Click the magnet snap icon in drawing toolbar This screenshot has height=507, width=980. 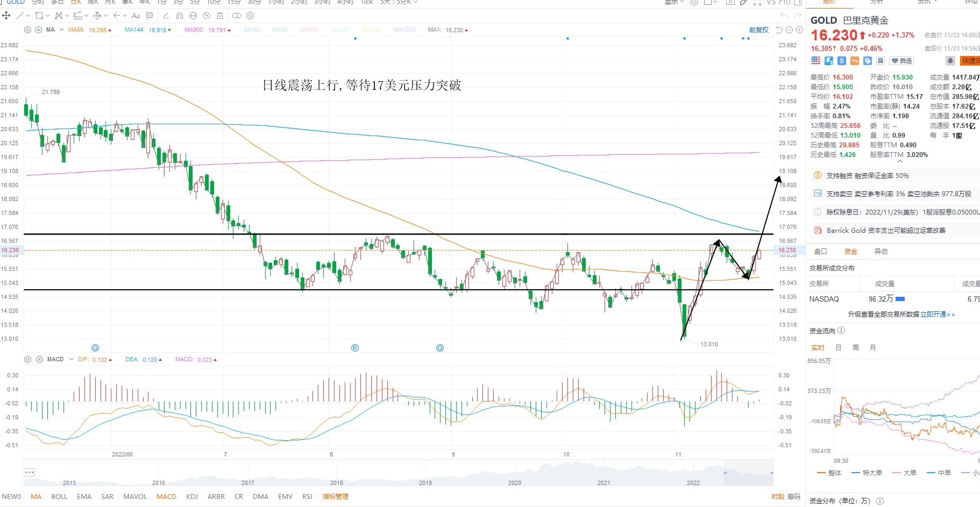click(180, 16)
